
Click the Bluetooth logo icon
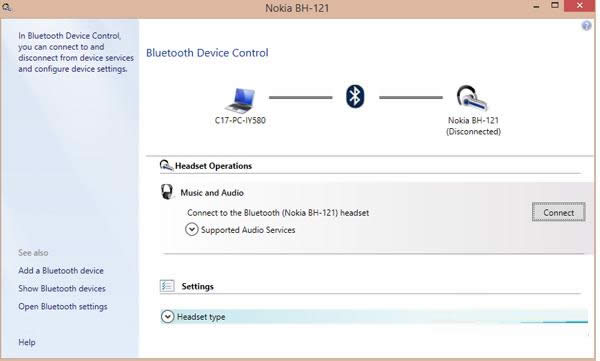[x=355, y=96]
